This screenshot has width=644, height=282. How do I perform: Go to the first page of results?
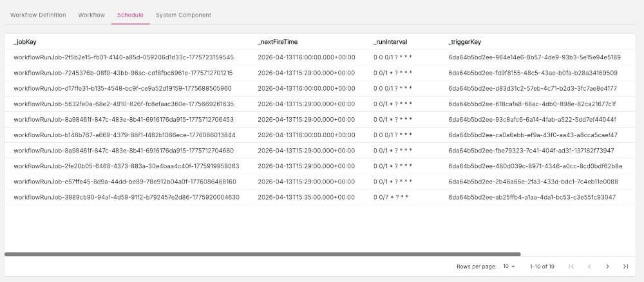pos(571,267)
